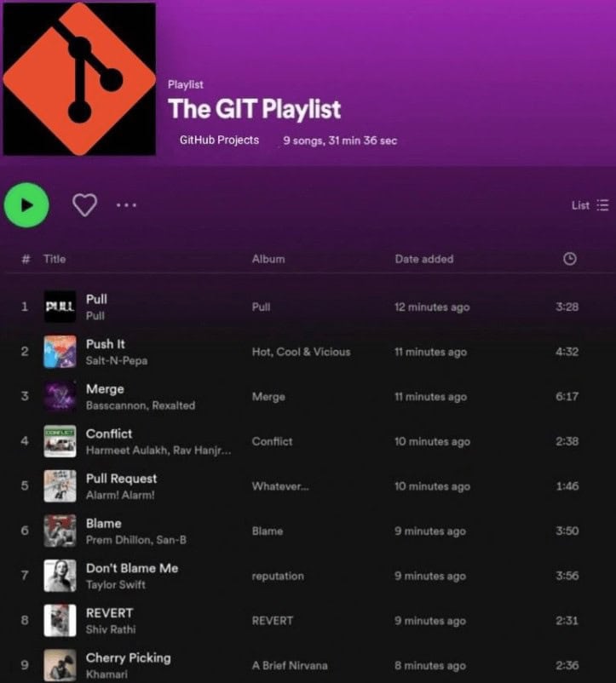Sort by the Title column header
Viewport: 616px width, 683px height.
(55, 259)
